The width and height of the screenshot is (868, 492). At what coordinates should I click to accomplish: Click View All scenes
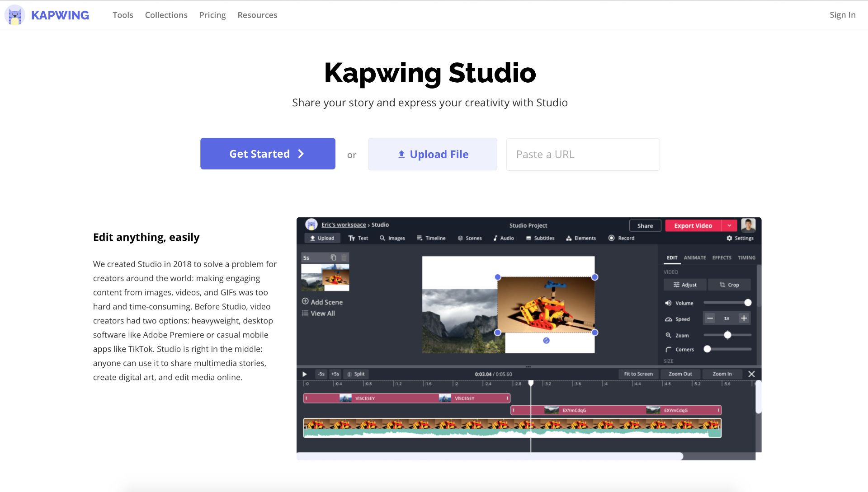pyautogui.click(x=319, y=313)
